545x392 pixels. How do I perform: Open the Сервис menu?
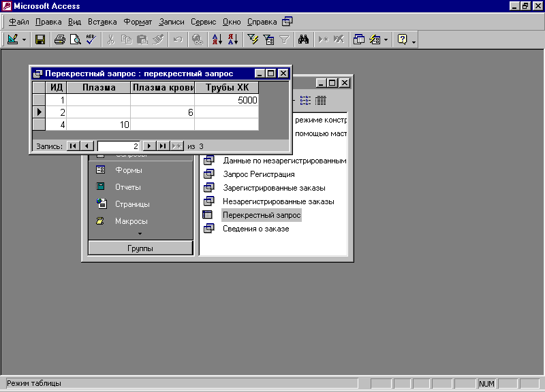[203, 22]
